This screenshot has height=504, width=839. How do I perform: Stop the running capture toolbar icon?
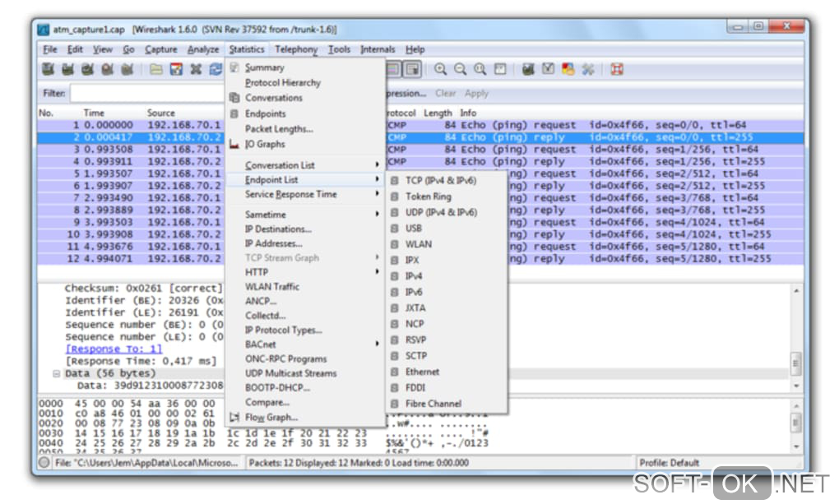click(x=108, y=69)
